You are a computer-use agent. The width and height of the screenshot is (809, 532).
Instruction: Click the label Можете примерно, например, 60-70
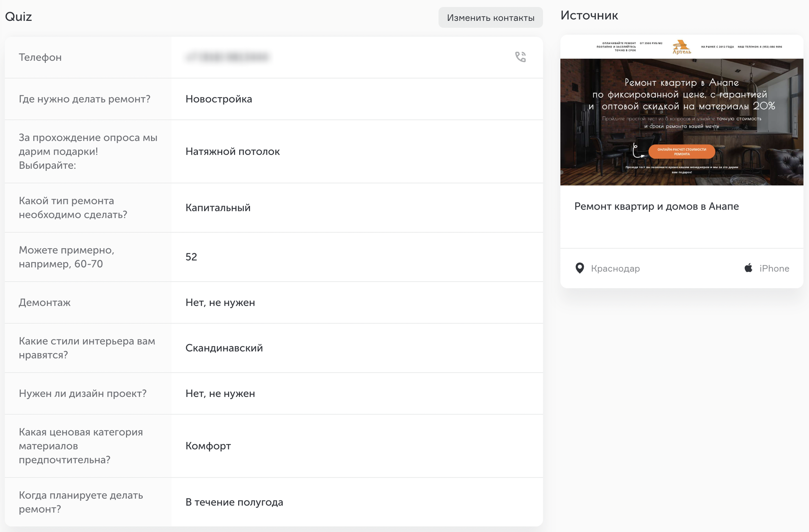[x=67, y=257]
